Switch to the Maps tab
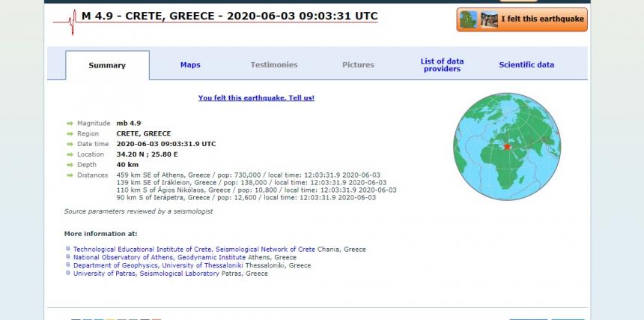Viewport: 644px width, 320px height. tap(190, 65)
